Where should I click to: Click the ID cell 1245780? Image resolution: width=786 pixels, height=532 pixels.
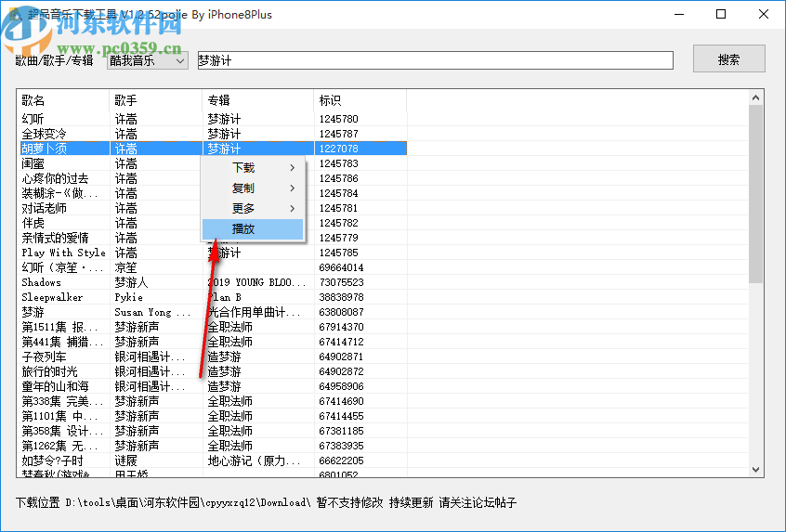click(x=338, y=119)
